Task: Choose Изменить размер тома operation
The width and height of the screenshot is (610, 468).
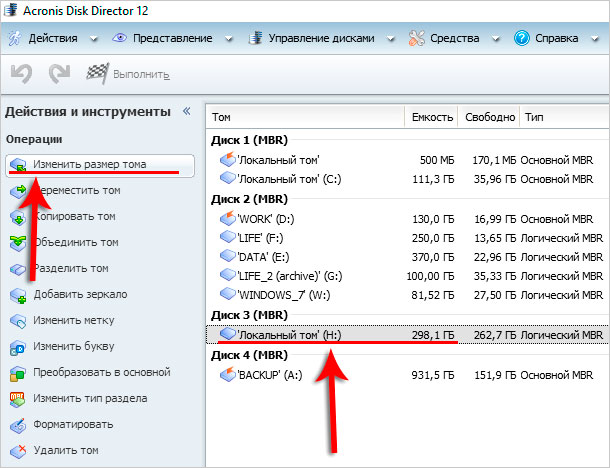Action: point(100,165)
